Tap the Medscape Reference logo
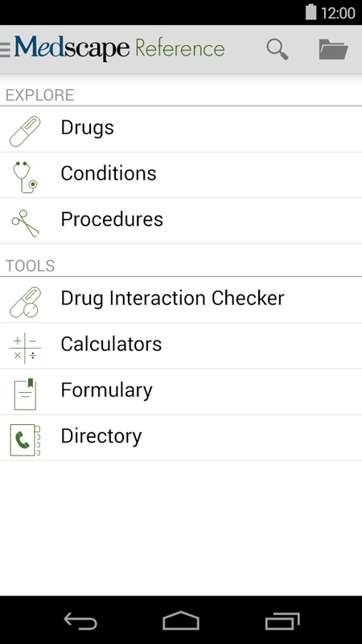 (119, 49)
